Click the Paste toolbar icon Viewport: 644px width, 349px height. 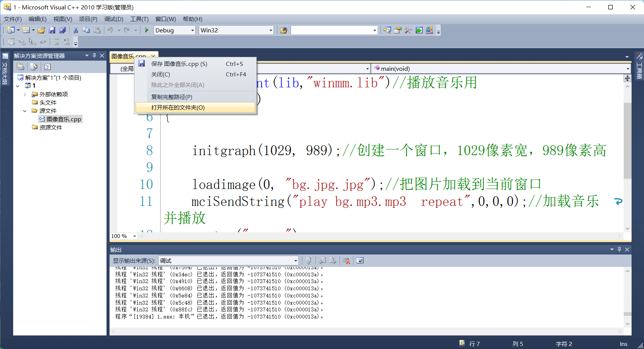pyautogui.click(x=97, y=30)
